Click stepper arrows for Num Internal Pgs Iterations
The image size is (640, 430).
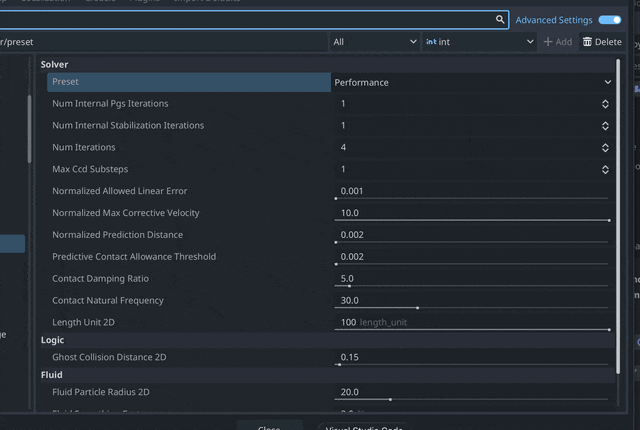click(x=605, y=104)
